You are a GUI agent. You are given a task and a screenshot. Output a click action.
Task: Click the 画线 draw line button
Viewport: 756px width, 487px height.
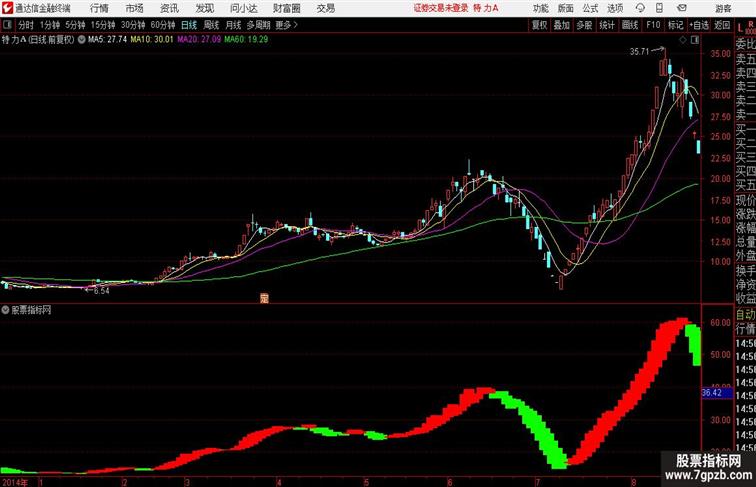(630, 25)
